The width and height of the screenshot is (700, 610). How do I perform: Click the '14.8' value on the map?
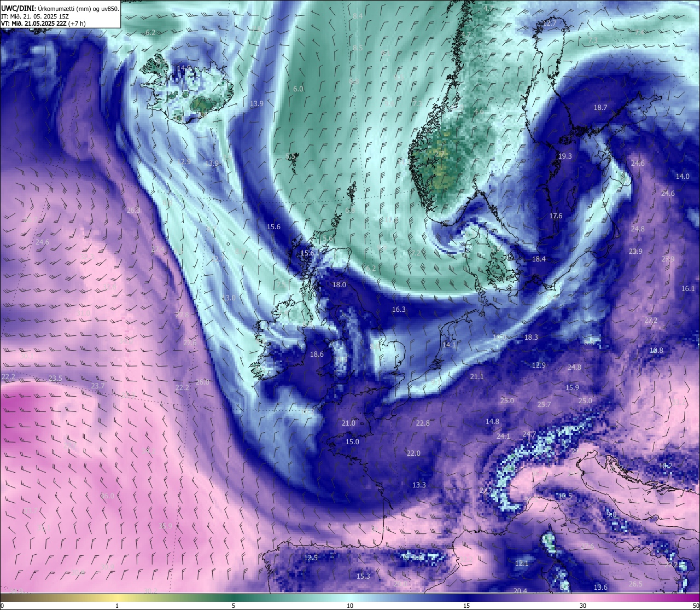(x=492, y=421)
